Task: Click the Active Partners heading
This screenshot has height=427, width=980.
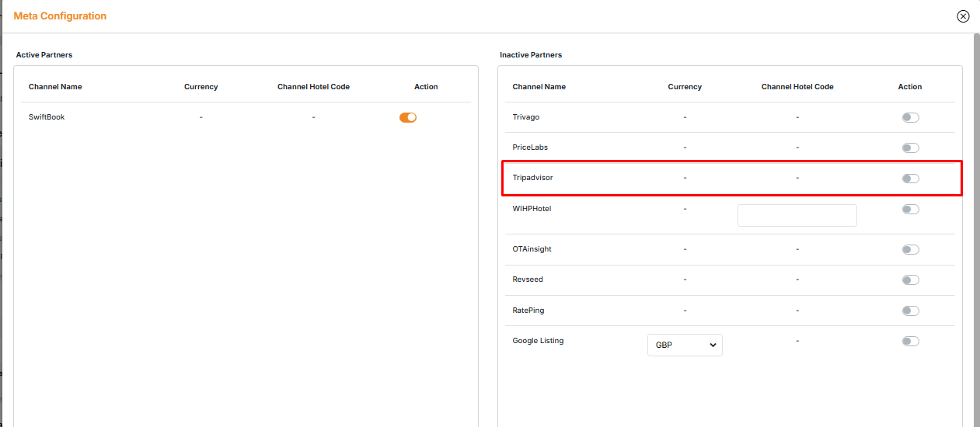Action: 44,55
